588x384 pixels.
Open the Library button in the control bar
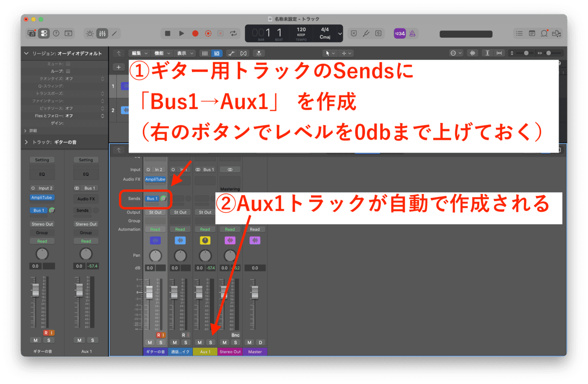tap(32, 33)
